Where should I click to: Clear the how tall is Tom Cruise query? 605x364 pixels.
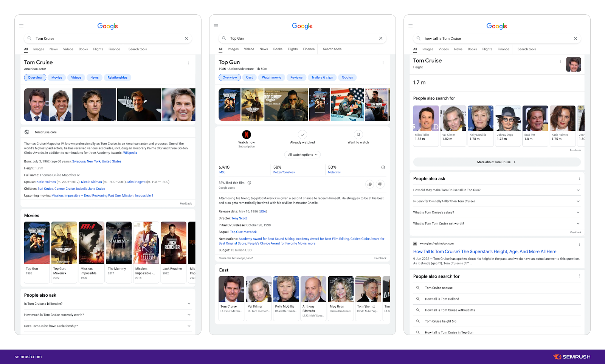coord(575,39)
